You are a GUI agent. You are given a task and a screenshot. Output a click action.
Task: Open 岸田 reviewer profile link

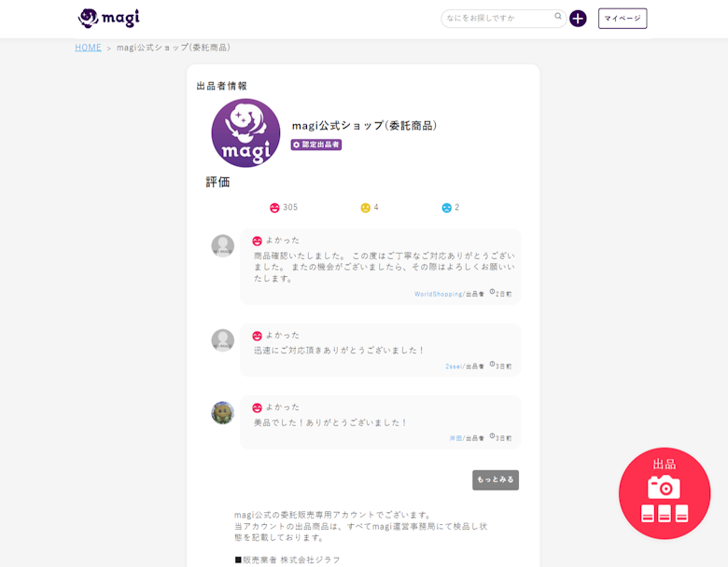[x=455, y=438]
